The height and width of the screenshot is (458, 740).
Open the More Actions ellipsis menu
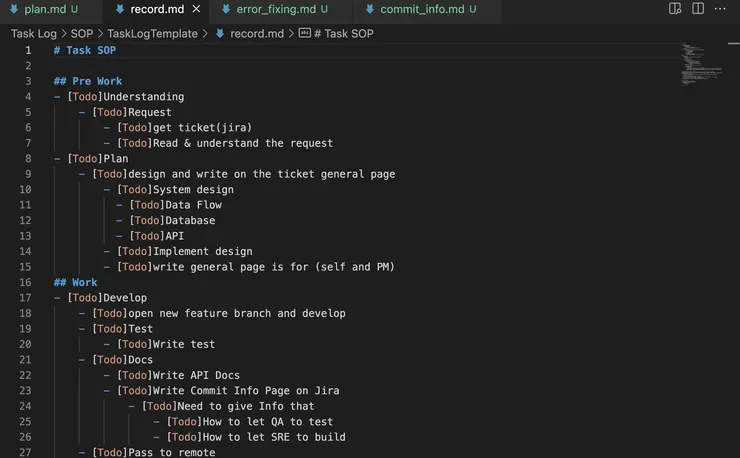tap(720, 9)
